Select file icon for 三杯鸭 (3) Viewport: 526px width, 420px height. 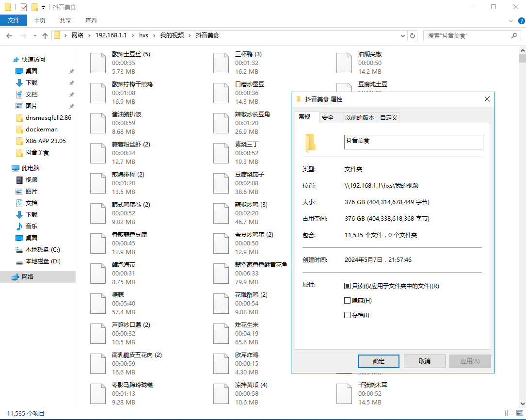pyautogui.click(x=221, y=63)
